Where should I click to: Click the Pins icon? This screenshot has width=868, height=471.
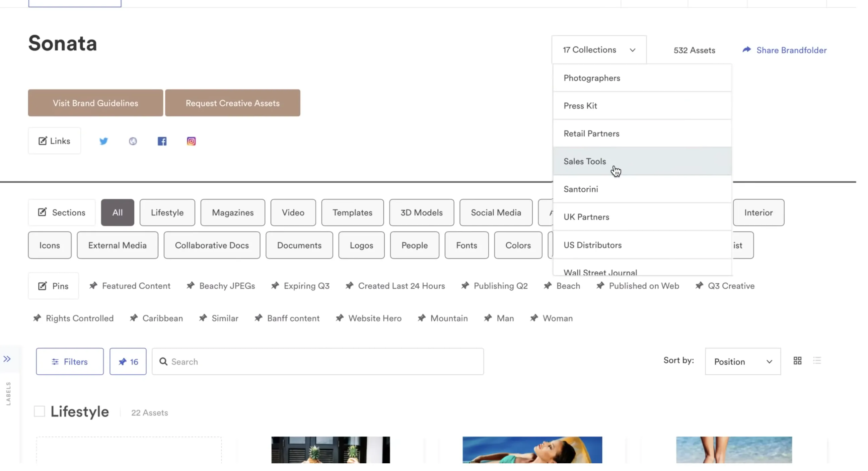[43, 285]
